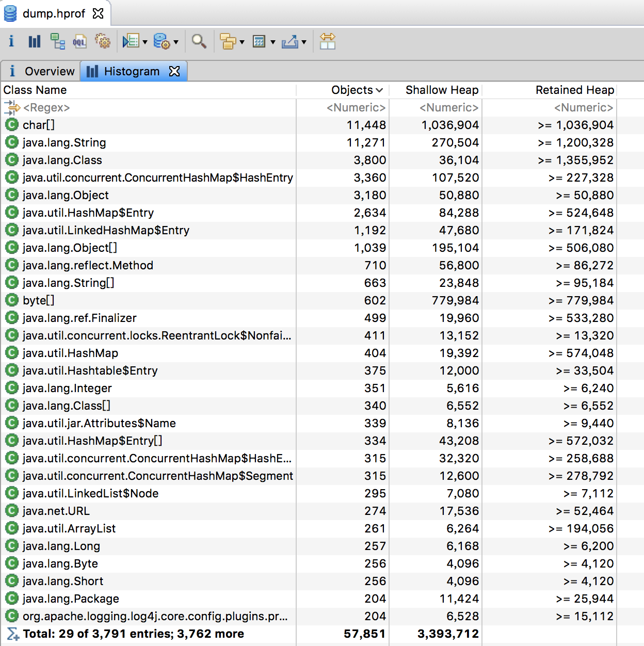Viewport: 644px width, 646px height.
Task: Open the Query Browser dropdown menu
Action: 176,42
